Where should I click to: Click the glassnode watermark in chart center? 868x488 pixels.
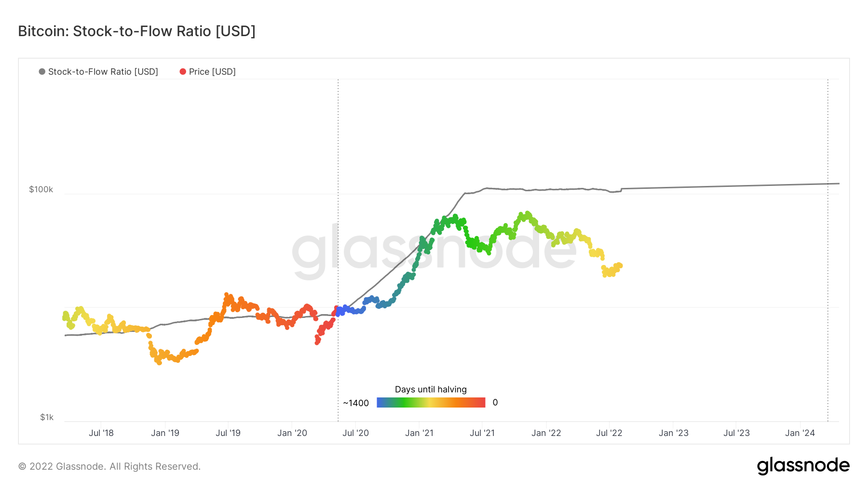434,251
